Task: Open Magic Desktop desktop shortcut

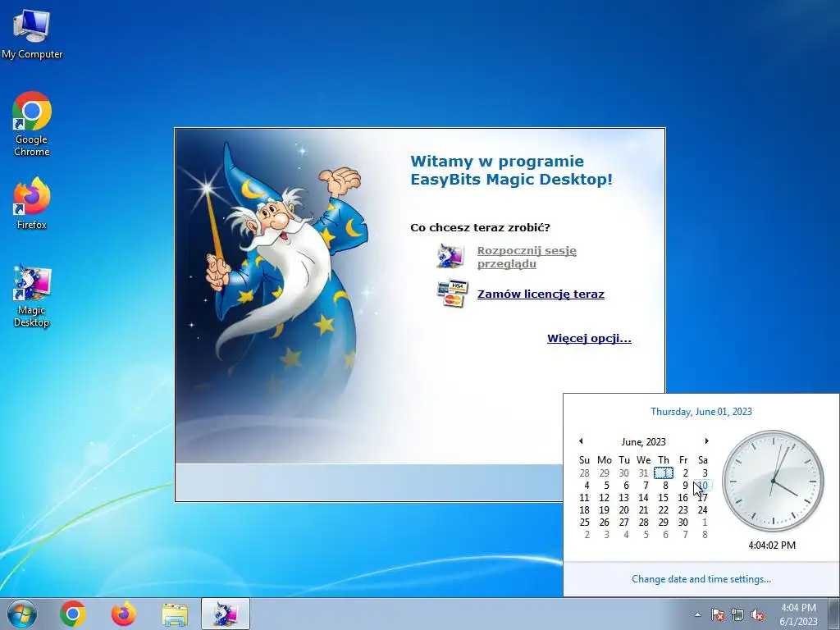Action: [x=32, y=295]
